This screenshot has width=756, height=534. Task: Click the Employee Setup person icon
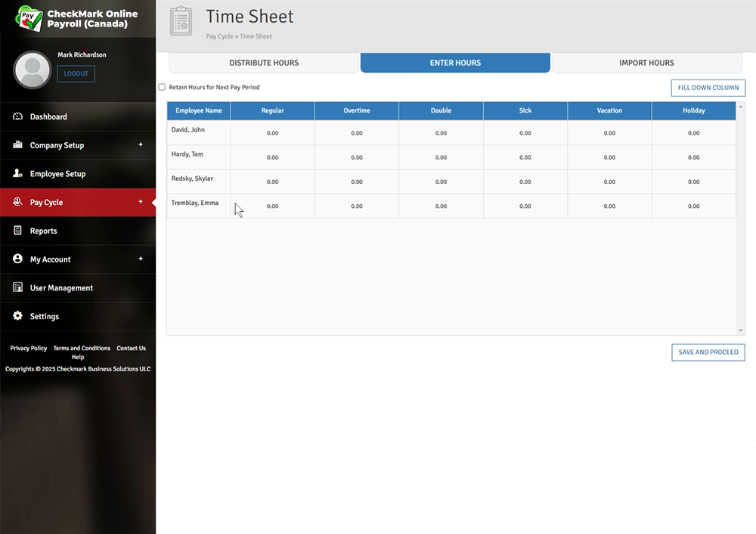(17, 174)
